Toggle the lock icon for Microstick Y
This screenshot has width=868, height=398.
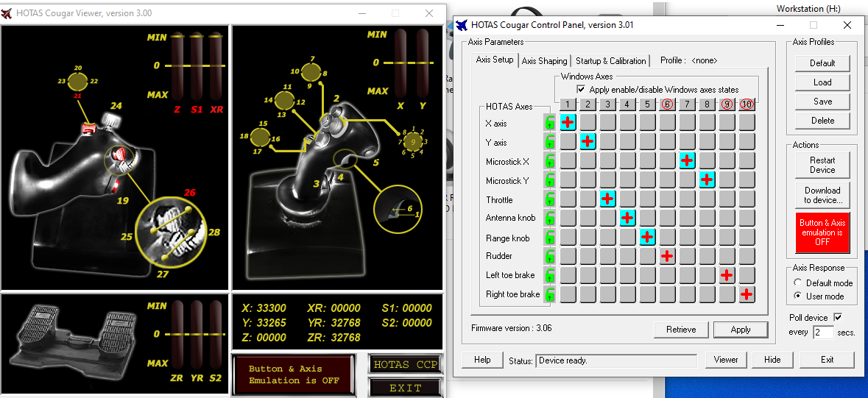549,180
